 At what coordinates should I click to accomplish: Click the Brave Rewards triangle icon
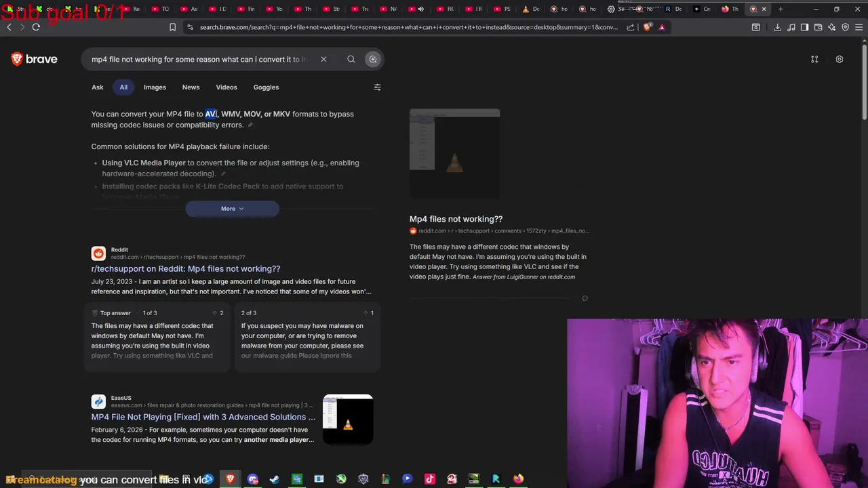coord(662,27)
